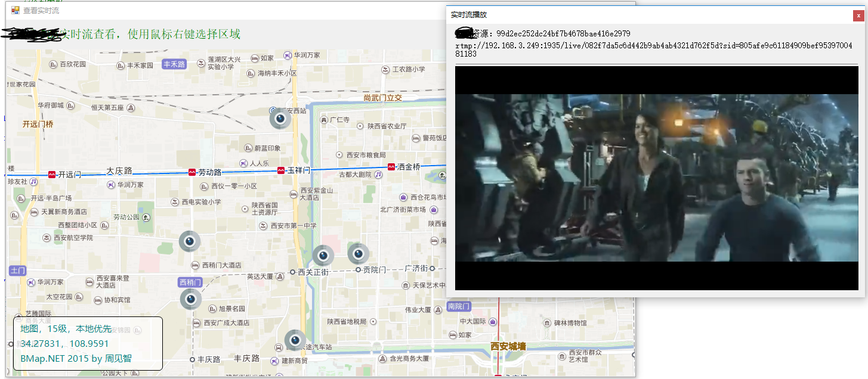Click the 南院门 station label
Screen dimensions: 868x379
coord(459,306)
